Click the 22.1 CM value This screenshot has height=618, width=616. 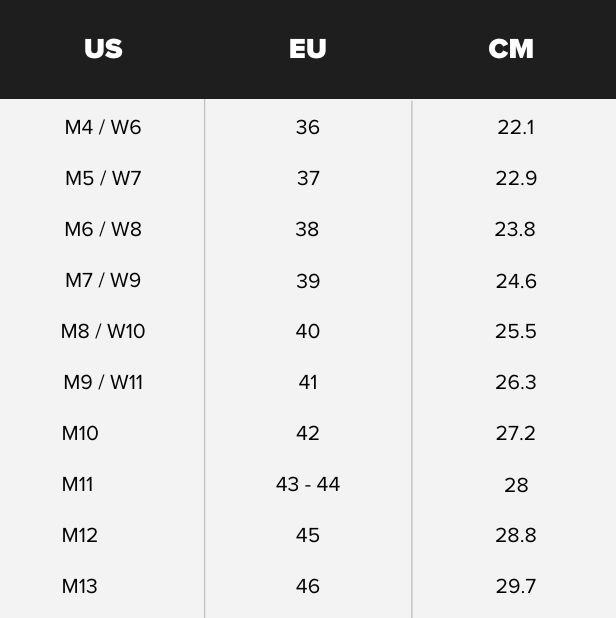tap(516, 127)
